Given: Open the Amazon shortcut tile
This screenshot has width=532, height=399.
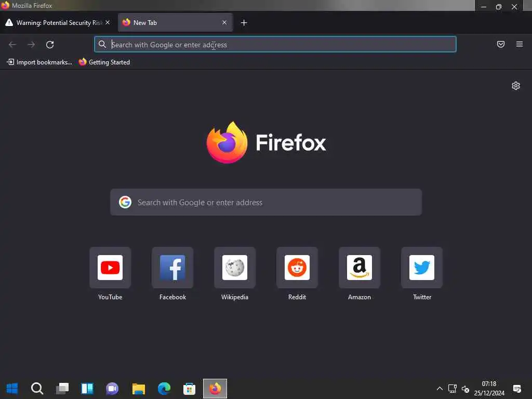Looking at the screenshot, I should (x=360, y=268).
